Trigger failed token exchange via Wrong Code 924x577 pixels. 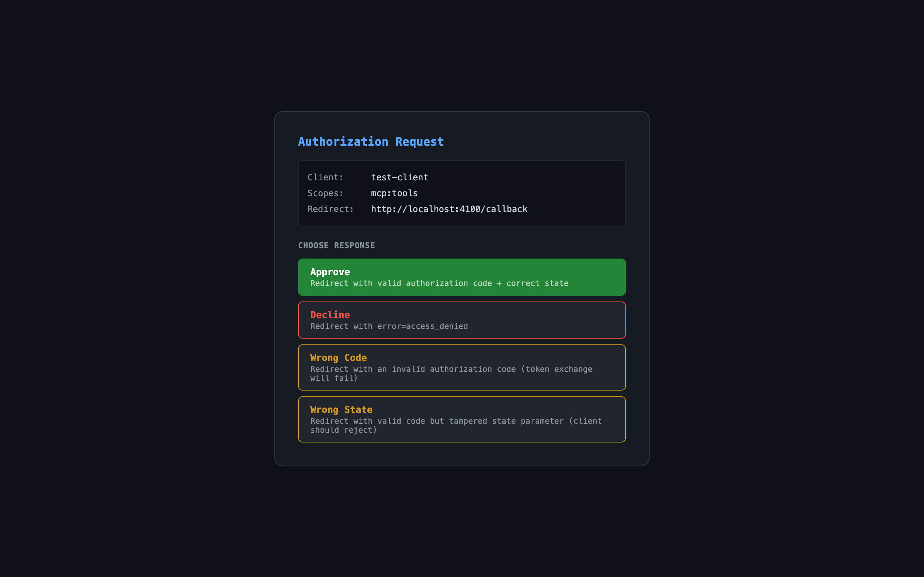click(x=461, y=367)
